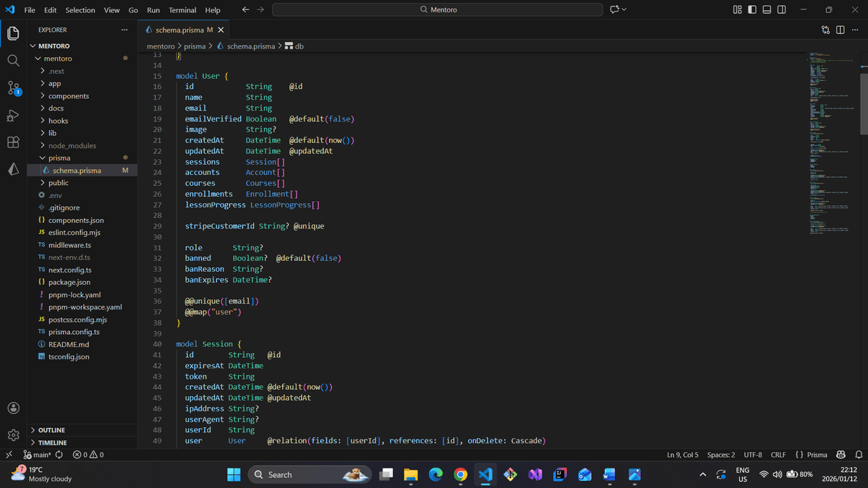The height and width of the screenshot is (488, 868).
Task: Collapse the prisma folder
Action: [x=59, y=158]
